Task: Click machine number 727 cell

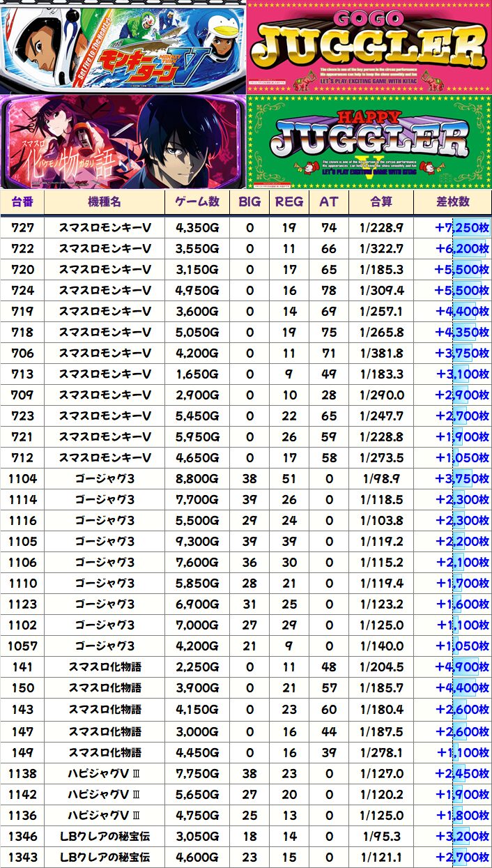Action: click(22, 228)
